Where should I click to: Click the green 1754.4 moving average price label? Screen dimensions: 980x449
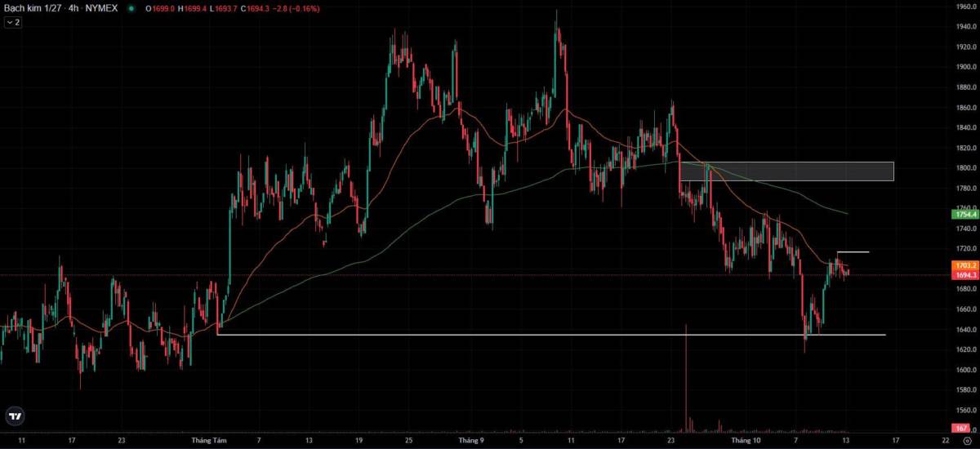point(965,214)
